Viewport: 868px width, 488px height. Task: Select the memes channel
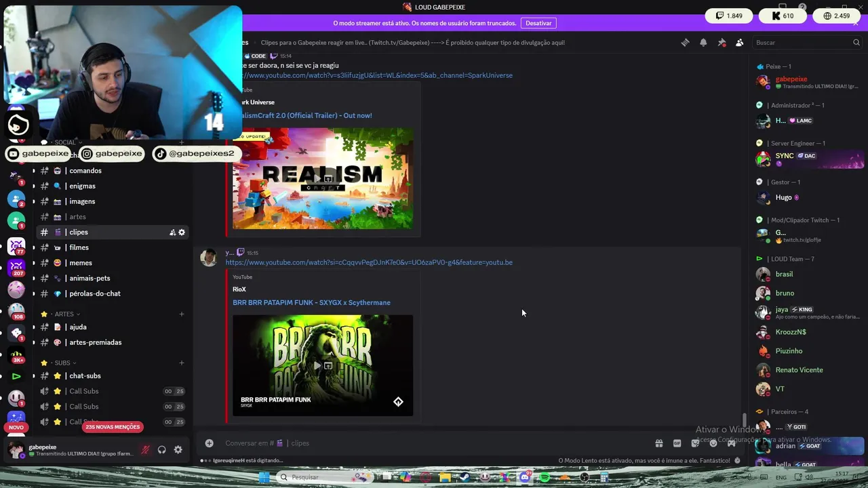coord(112,263)
